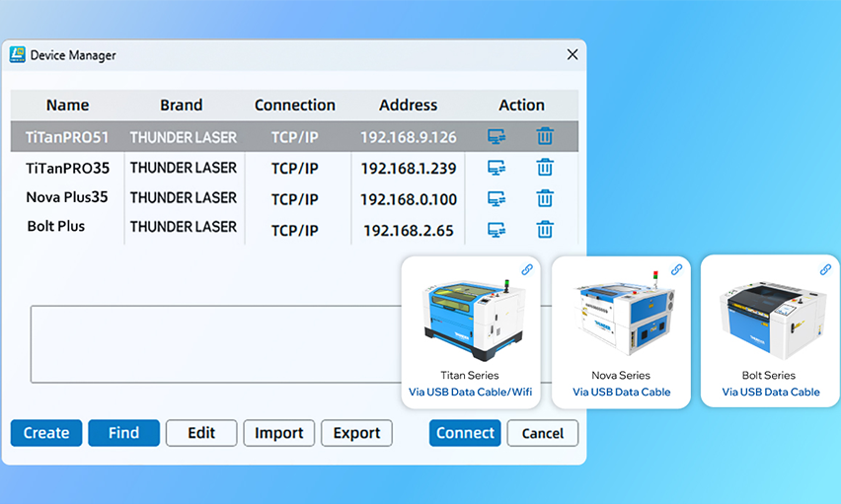Click the Find button
The image size is (841, 504).
tap(124, 433)
